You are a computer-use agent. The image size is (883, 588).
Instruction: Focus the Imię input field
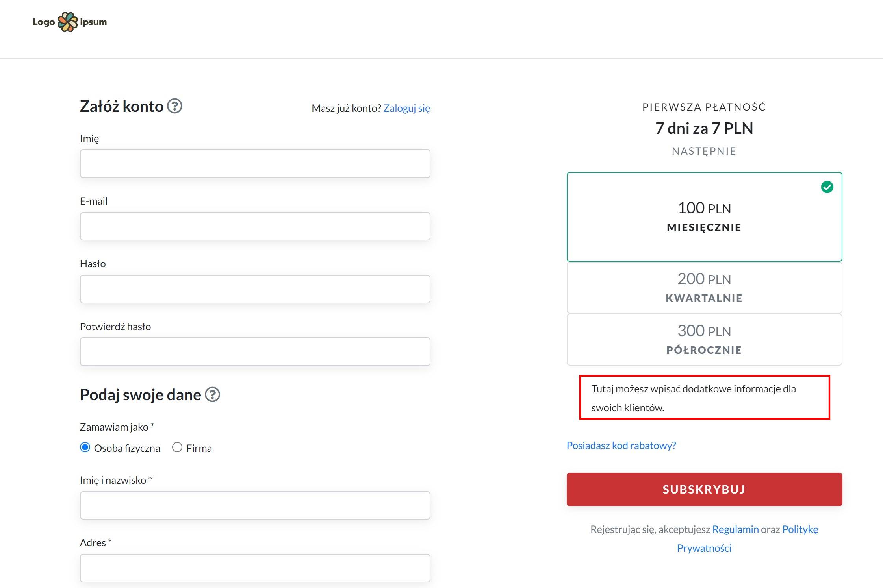coord(255,163)
